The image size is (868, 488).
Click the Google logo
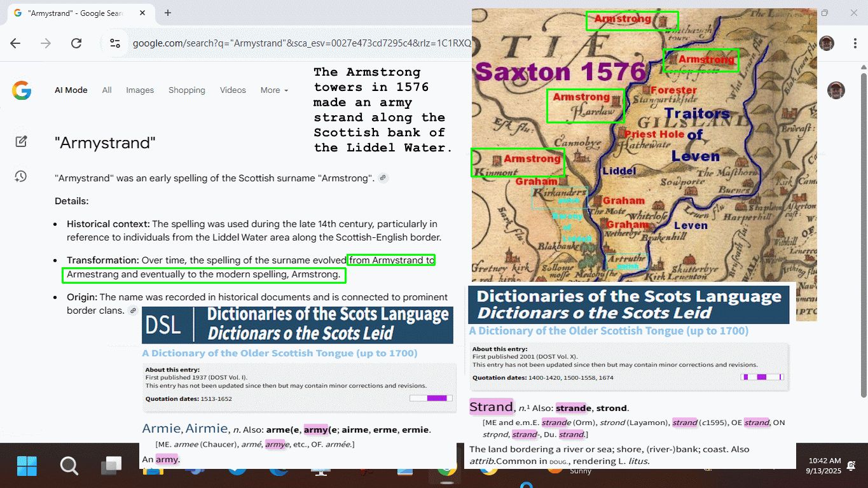tap(21, 90)
